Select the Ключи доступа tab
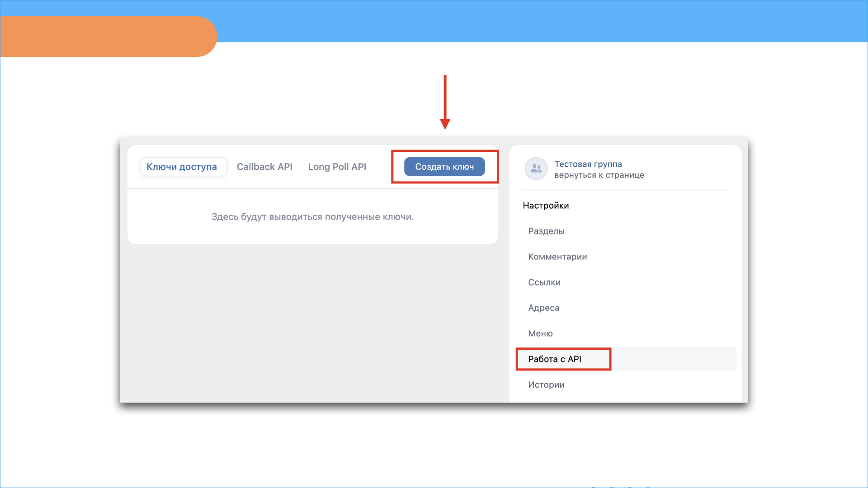This screenshot has width=868, height=488. click(x=183, y=167)
